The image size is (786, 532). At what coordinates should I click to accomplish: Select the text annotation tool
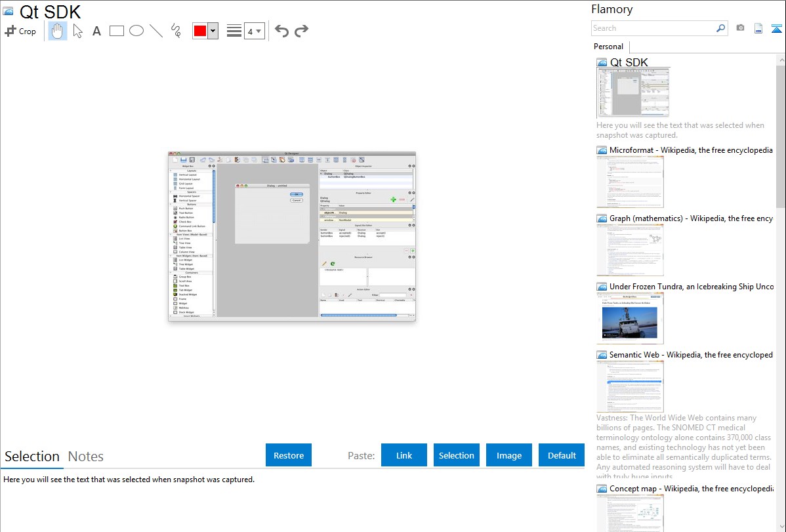tap(96, 31)
